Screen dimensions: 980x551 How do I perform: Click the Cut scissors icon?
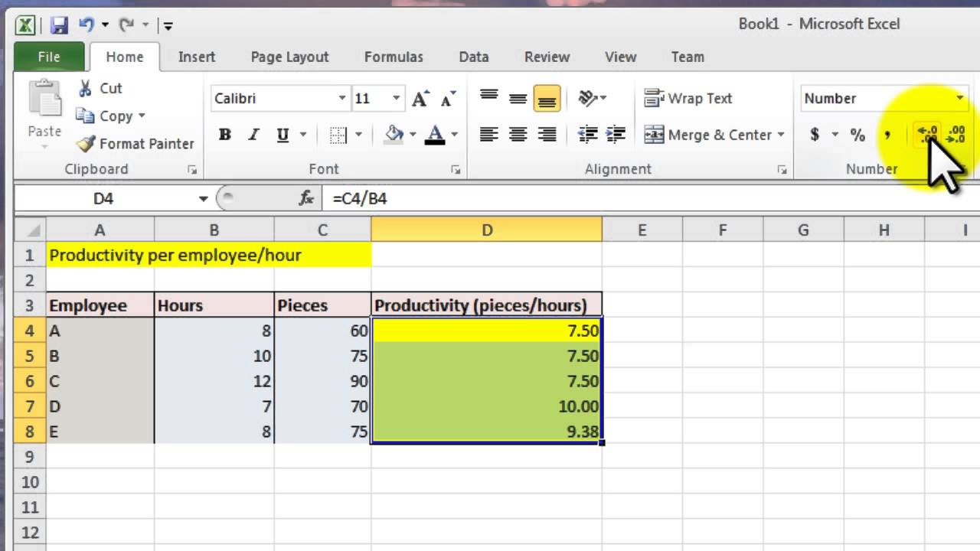pyautogui.click(x=86, y=88)
